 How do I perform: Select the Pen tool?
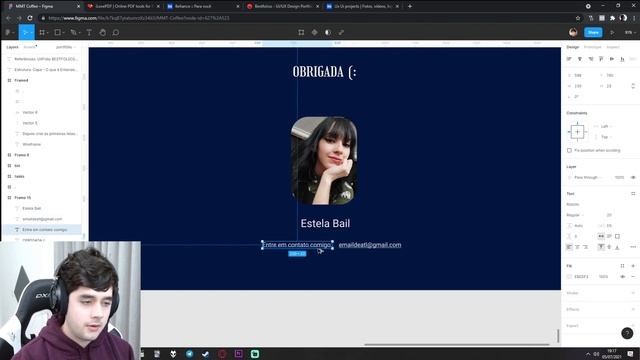pyautogui.click(x=73, y=32)
